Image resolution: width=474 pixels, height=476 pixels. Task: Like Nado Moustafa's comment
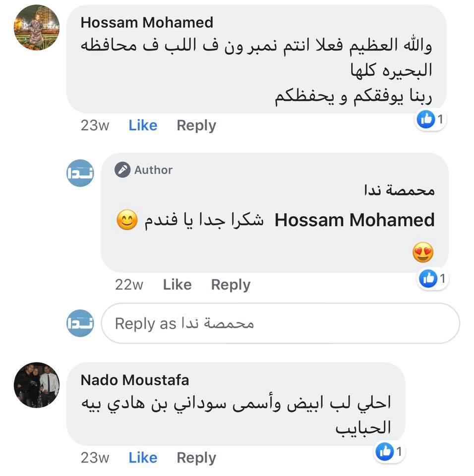tap(143, 458)
